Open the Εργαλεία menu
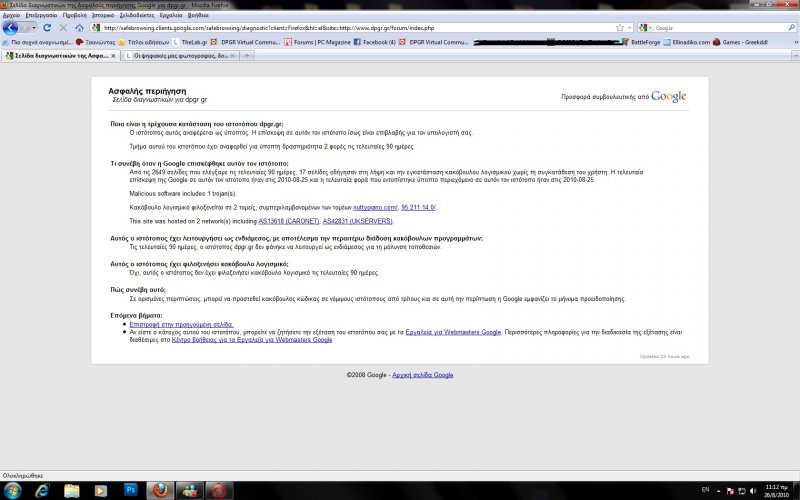 [x=171, y=15]
